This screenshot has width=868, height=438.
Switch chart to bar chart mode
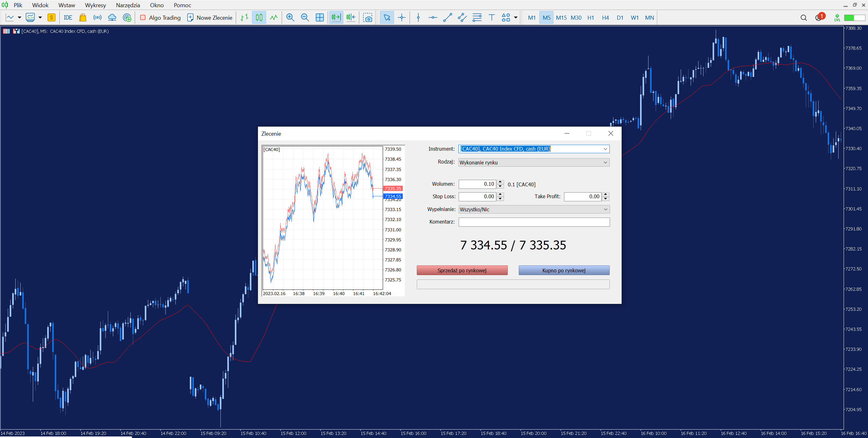point(244,18)
